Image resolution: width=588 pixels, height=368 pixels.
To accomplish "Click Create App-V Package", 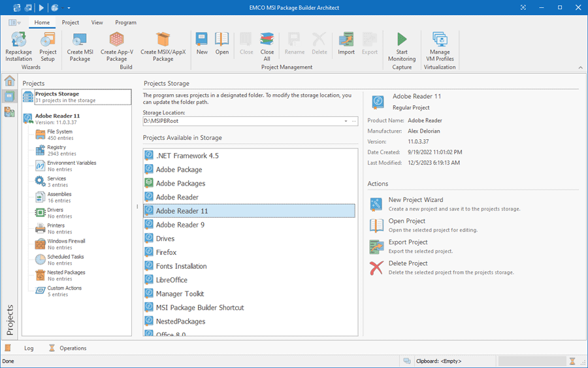I will (x=117, y=46).
